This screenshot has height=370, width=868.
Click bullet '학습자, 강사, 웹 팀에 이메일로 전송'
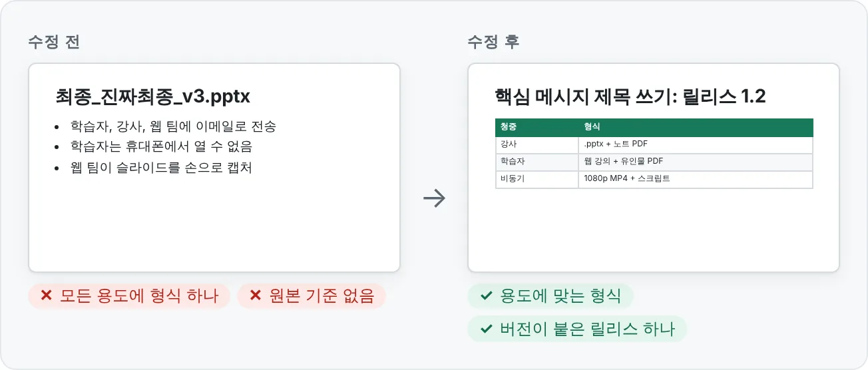[172, 126]
